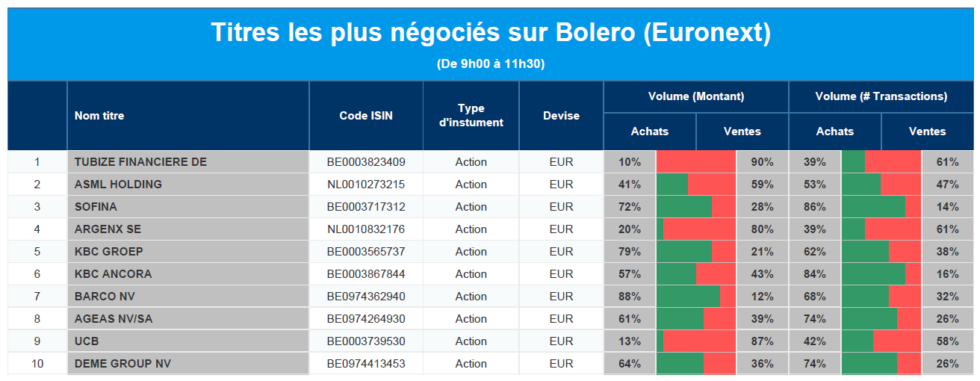Click TUBIZE's Montant buy/sell bar
This screenshot has width=980, height=381.
tap(696, 162)
